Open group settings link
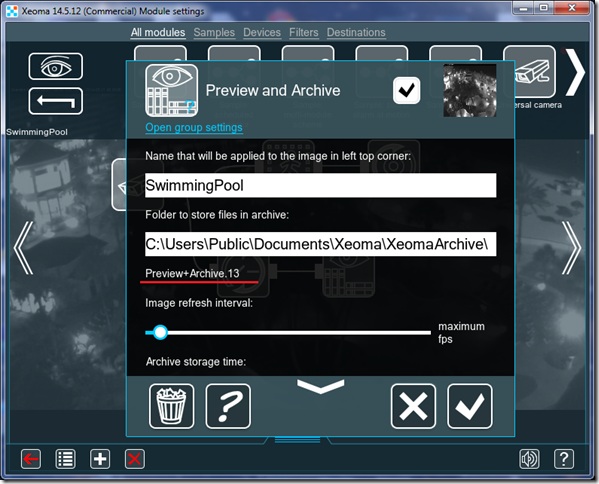The width and height of the screenshot is (599, 484). tap(194, 128)
